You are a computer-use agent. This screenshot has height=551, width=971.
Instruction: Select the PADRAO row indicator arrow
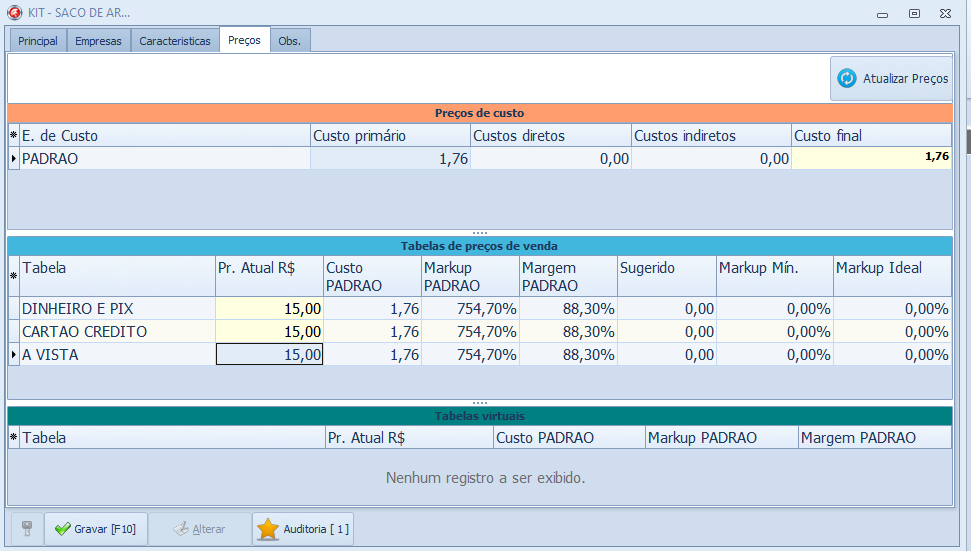pos(14,158)
